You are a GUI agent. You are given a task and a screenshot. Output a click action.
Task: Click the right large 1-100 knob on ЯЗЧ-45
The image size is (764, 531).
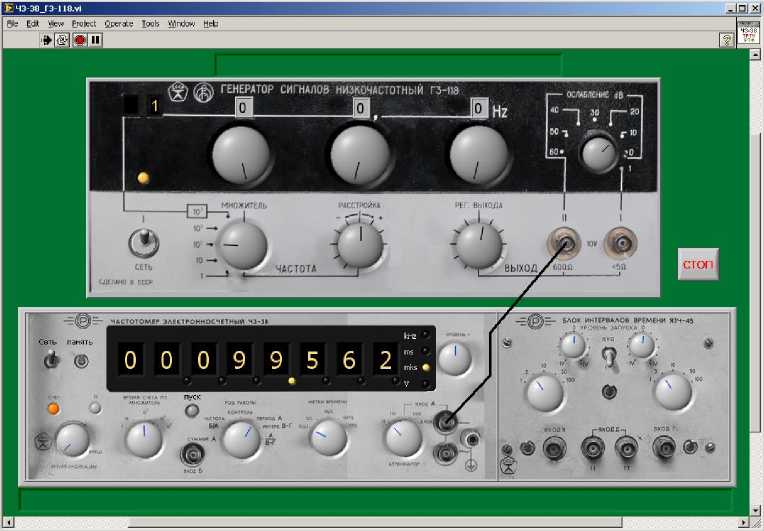click(x=673, y=391)
